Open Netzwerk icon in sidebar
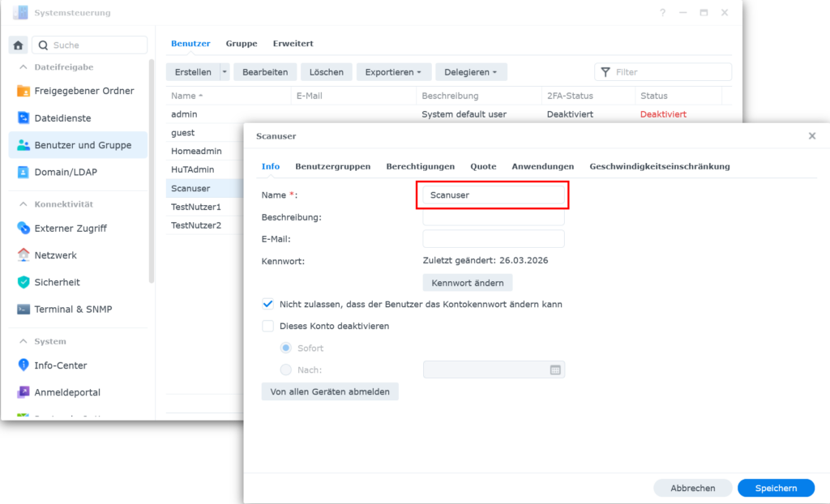The width and height of the screenshot is (830, 504). point(24,255)
